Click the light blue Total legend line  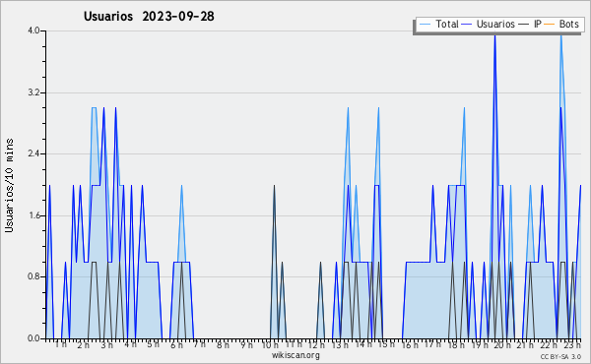click(425, 25)
